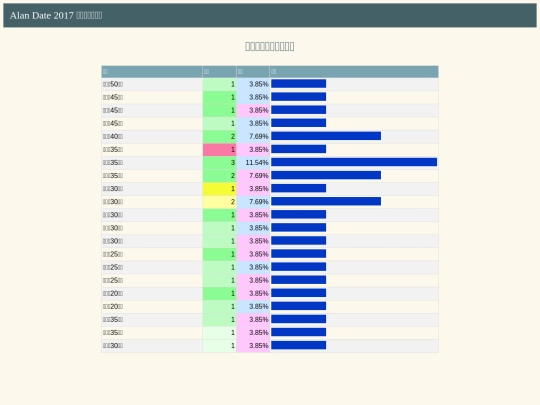This screenshot has width=540, height=405.
Task: Click the bright yellow count cell
Action: (219, 189)
